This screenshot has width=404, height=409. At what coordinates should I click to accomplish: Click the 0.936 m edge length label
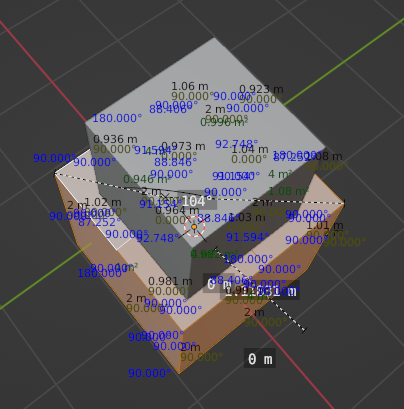tap(115, 139)
